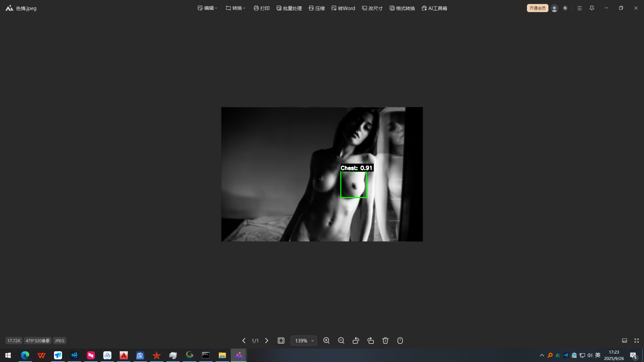This screenshot has width=644, height=362.
Task: Click the 转Word button
Action: (343, 8)
